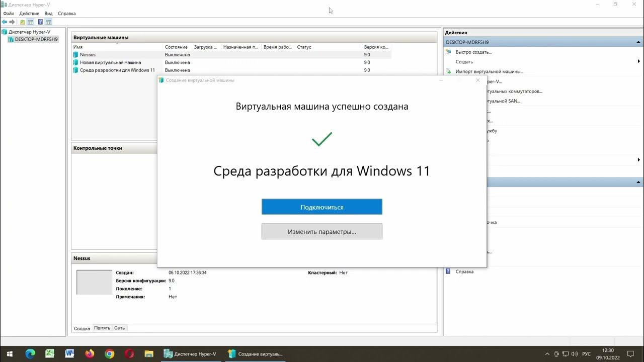This screenshot has height=362, width=644.
Task: Sort by the Загрузка column header
Action: coord(206,47)
